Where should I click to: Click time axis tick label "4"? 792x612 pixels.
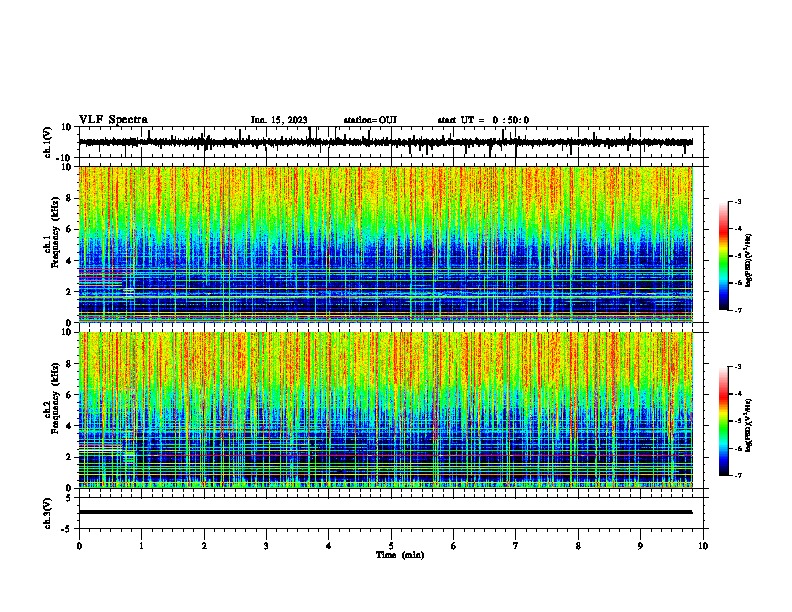[328, 546]
